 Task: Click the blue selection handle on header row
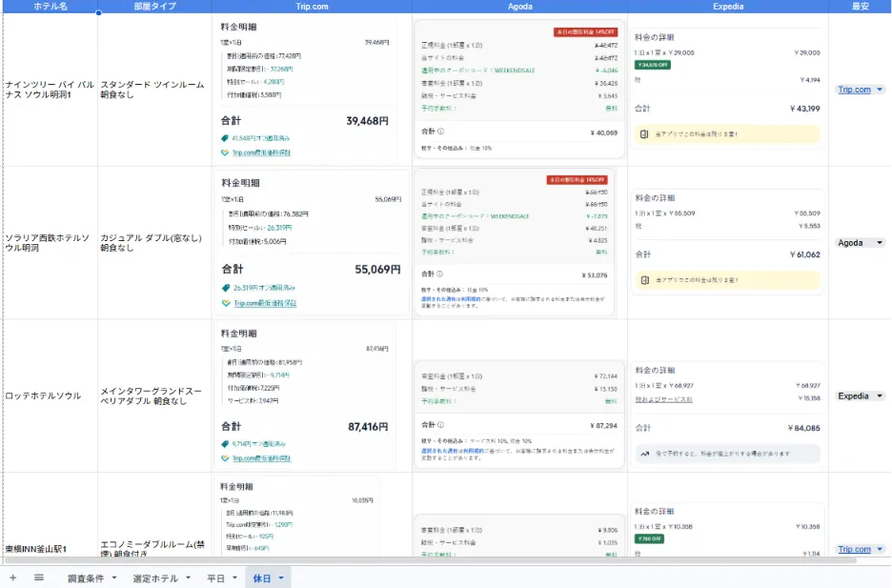pyautogui.click(x=98, y=12)
